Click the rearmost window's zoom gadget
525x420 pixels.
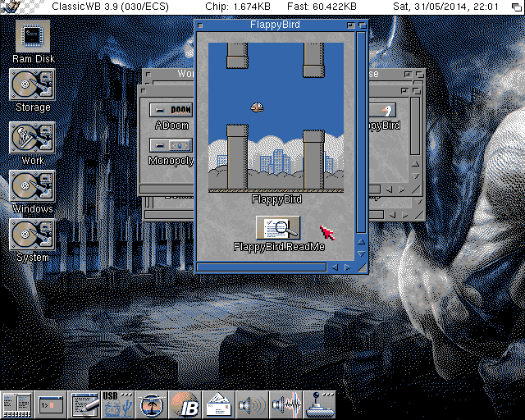point(408,74)
